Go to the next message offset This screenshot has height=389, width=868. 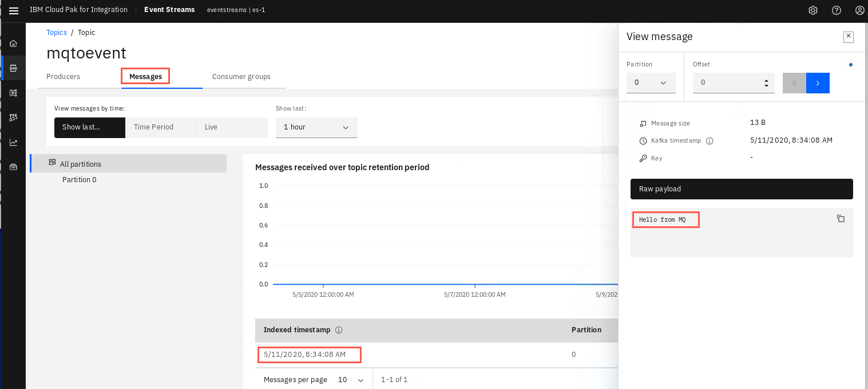[x=818, y=83]
